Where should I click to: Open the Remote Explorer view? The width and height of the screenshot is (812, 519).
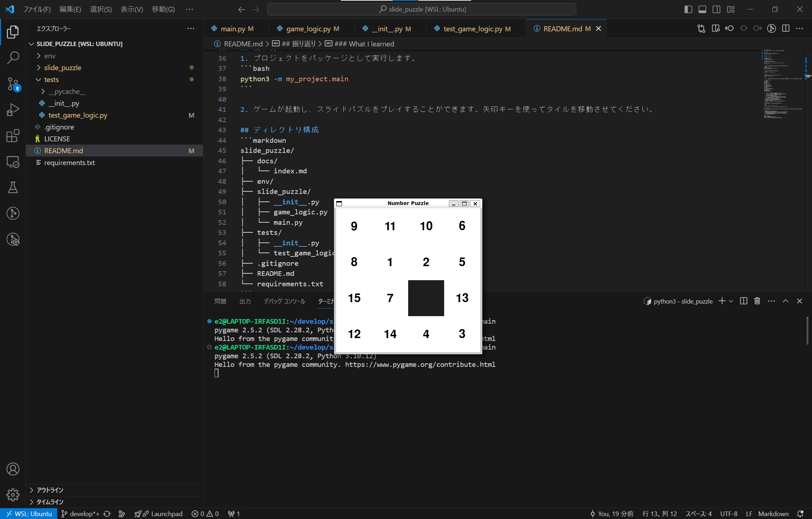point(13,162)
